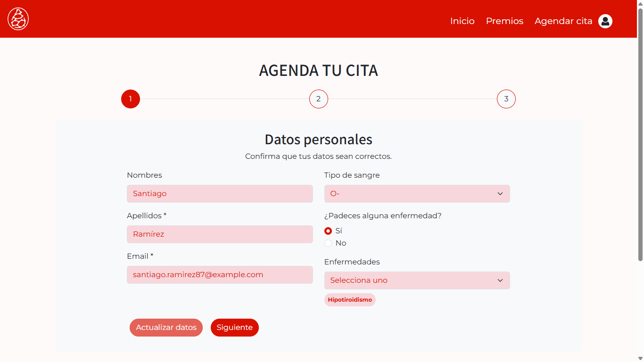Jump to step 3 circle indicator
The image size is (644, 362).
(x=506, y=99)
